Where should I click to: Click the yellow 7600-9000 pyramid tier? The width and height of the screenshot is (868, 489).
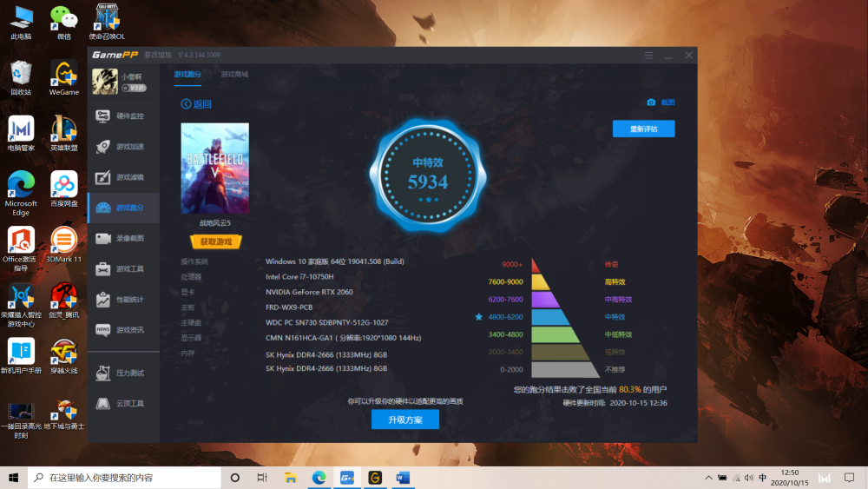(540, 282)
